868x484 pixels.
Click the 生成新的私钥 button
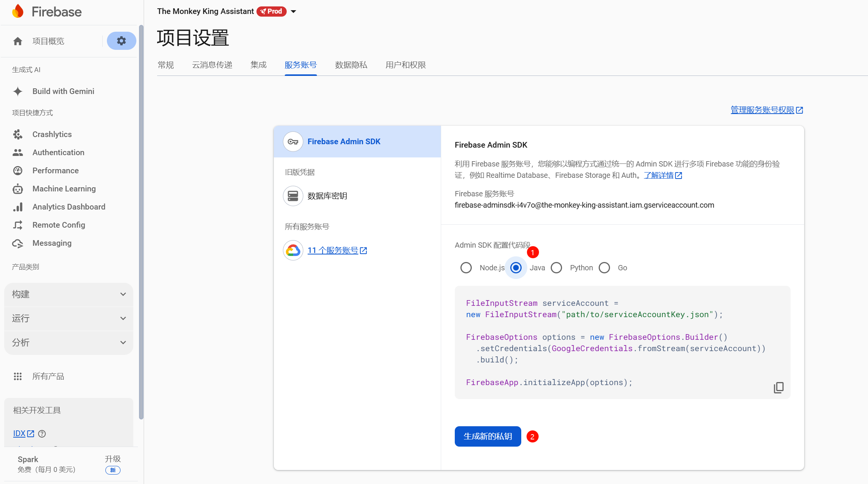(488, 436)
